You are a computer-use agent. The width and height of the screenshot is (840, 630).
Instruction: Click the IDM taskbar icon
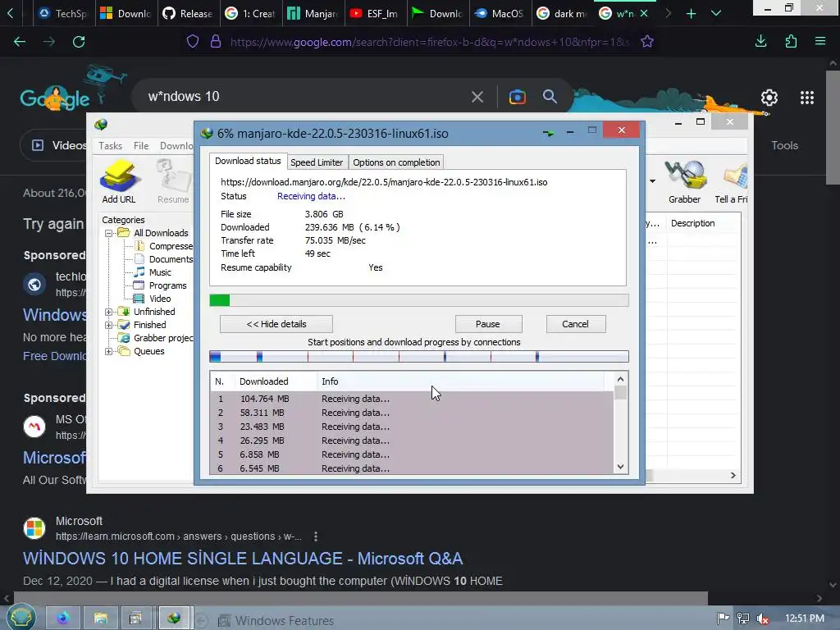point(174,619)
